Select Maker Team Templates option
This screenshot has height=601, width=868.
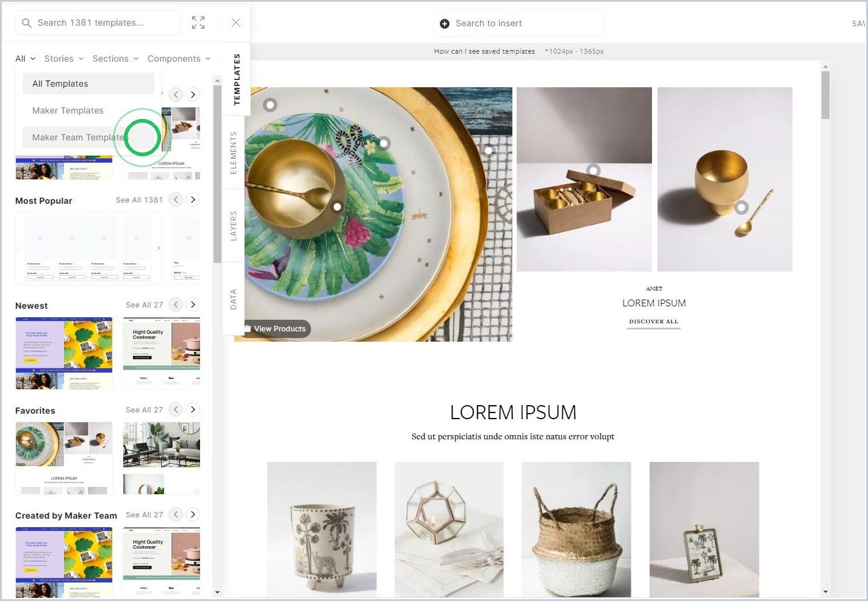(88, 137)
